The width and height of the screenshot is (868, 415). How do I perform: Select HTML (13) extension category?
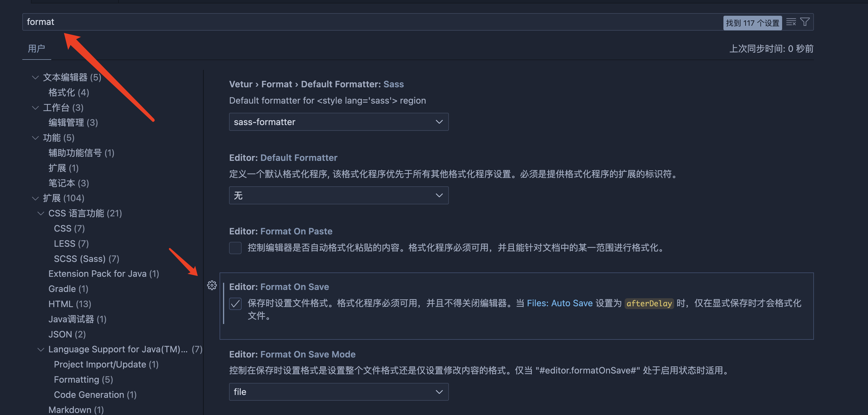click(x=70, y=304)
